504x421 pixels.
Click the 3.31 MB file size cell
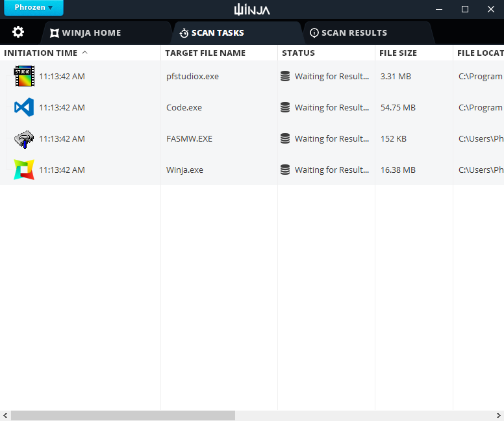coord(396,76)
